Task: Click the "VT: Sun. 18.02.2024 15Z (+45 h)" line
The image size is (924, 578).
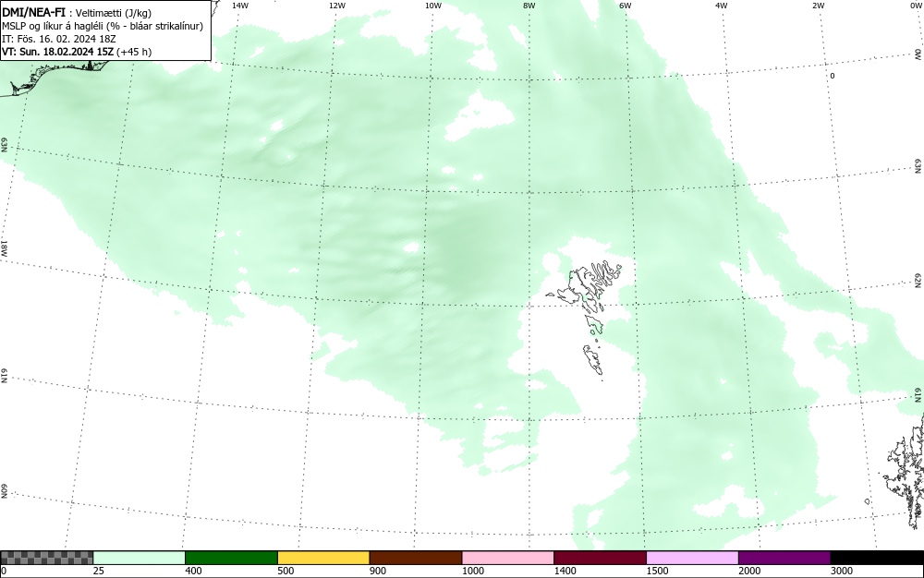Action: tap(77, 52)
